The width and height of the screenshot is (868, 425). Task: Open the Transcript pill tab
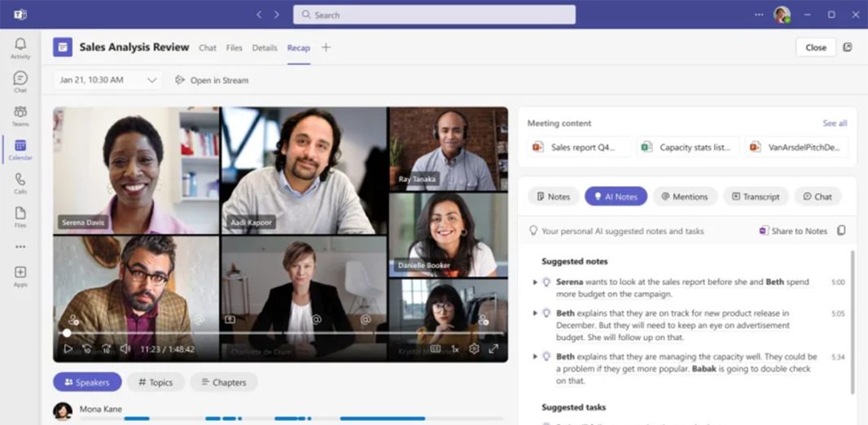756,196
